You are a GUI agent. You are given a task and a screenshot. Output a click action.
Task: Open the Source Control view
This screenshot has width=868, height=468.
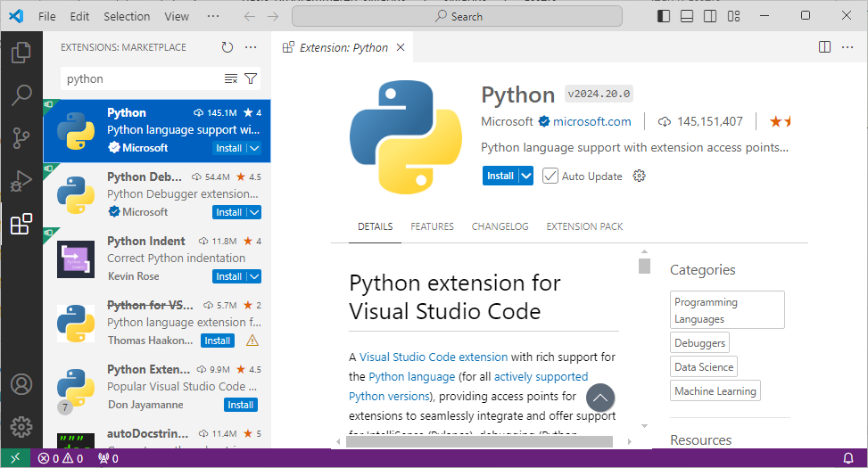click(21, 138)
